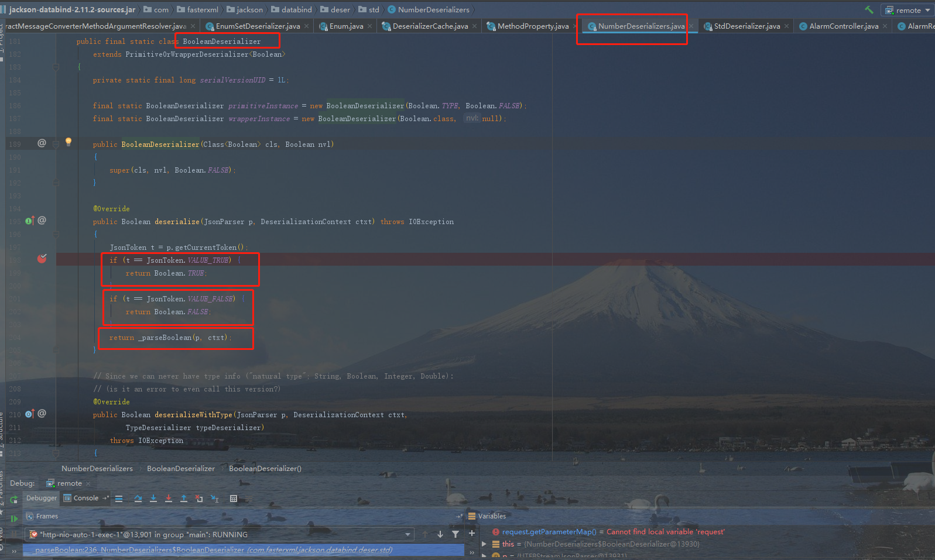Click NumberDeserializers class in navigation bar
This screenshot has height=560, width=935.
coord(429,9)
